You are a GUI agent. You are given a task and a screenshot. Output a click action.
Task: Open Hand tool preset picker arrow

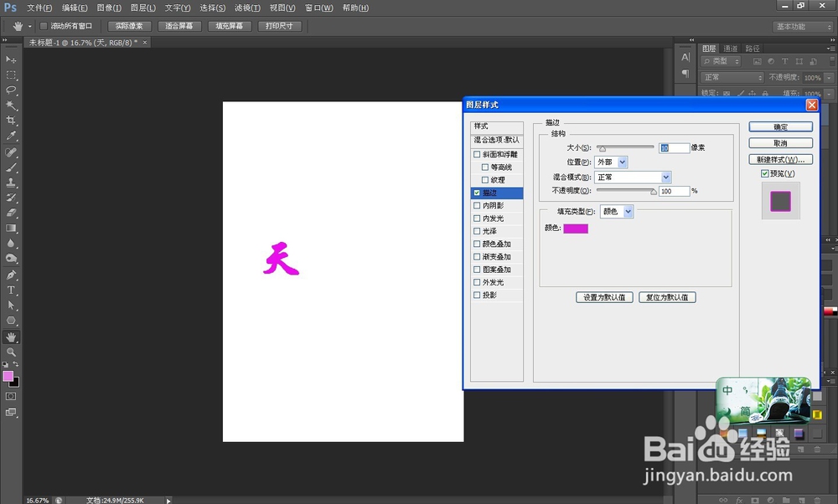(30, 26)
